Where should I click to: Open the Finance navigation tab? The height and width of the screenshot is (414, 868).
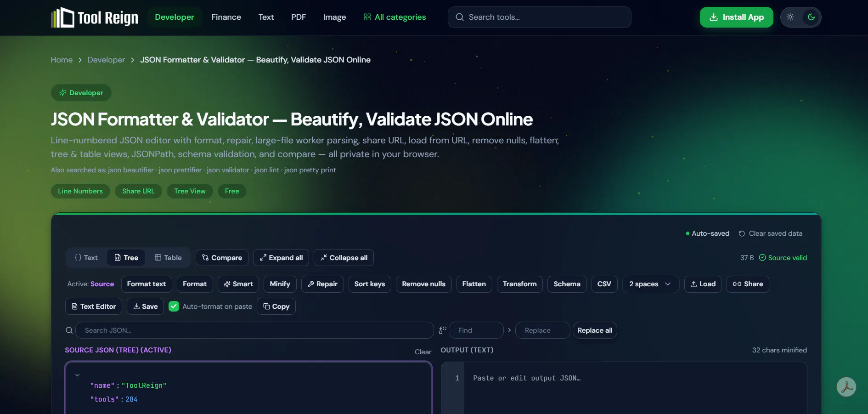226,17
